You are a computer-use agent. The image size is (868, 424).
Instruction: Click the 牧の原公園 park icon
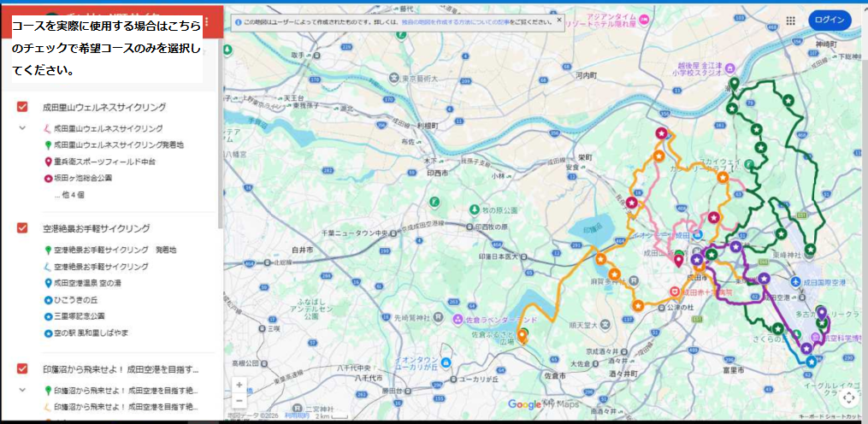pos(475,209)
